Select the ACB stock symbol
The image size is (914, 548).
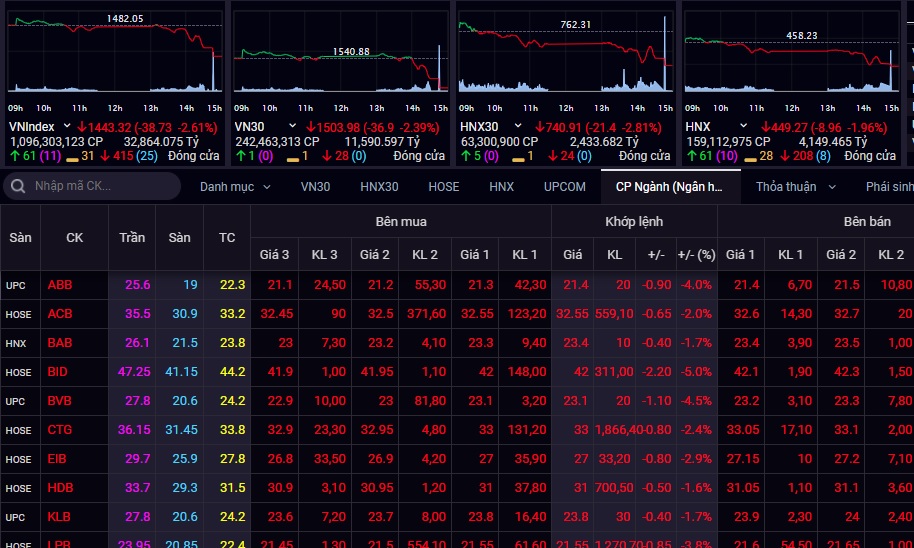60,314
